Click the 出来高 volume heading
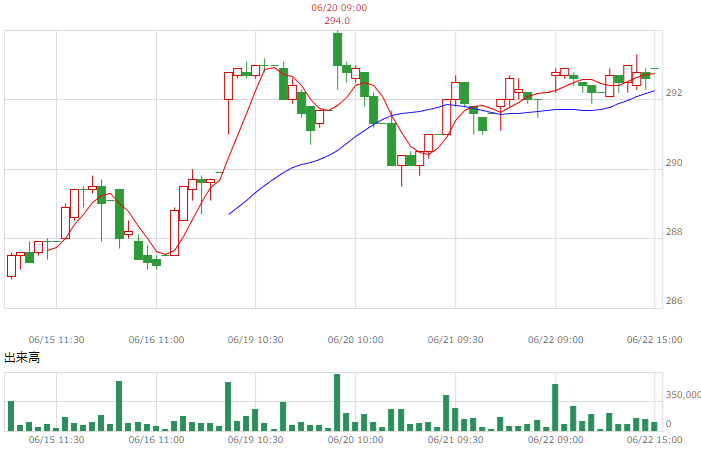The width and height of the screenshot is (701, 449). pos(22,358)
